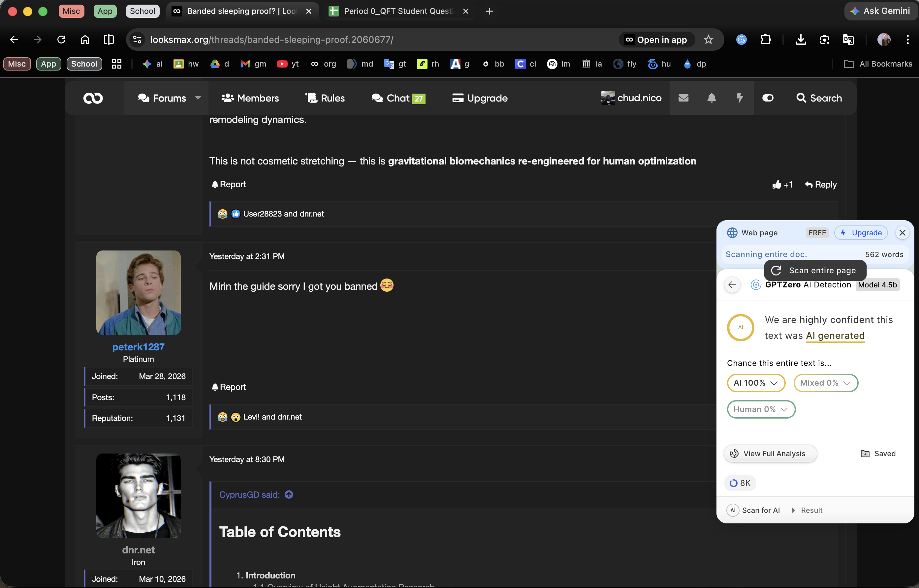
Task: Open the chud.nico account menu
Action: (x=631, y=98)
